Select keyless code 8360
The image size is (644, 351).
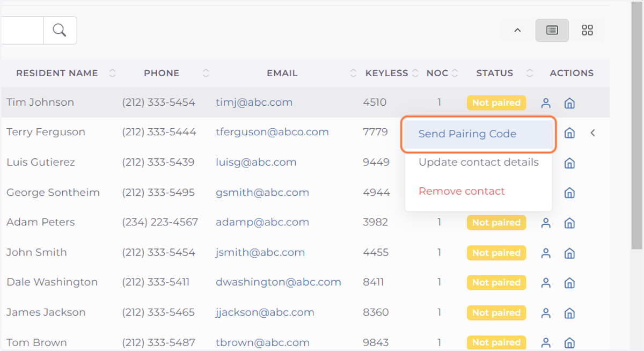376,312
